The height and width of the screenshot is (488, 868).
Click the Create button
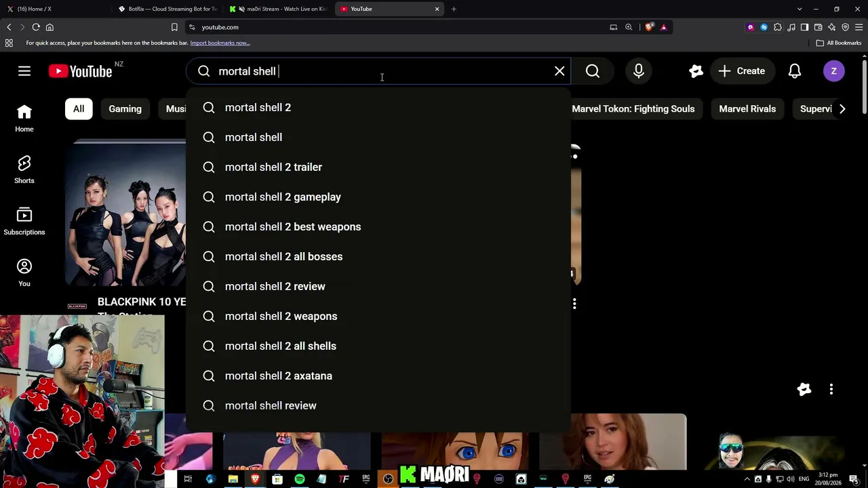pyautogui.click(x=742, y=71)
